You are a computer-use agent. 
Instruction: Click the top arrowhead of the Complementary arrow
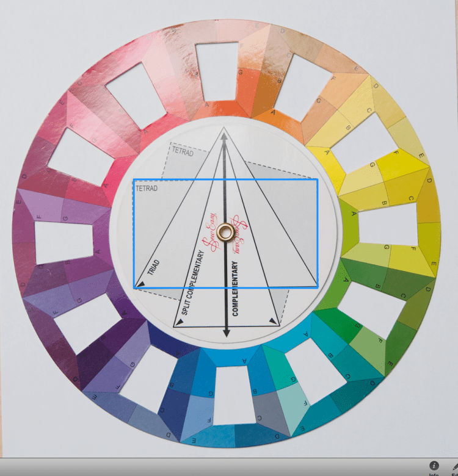click(224, 137)
